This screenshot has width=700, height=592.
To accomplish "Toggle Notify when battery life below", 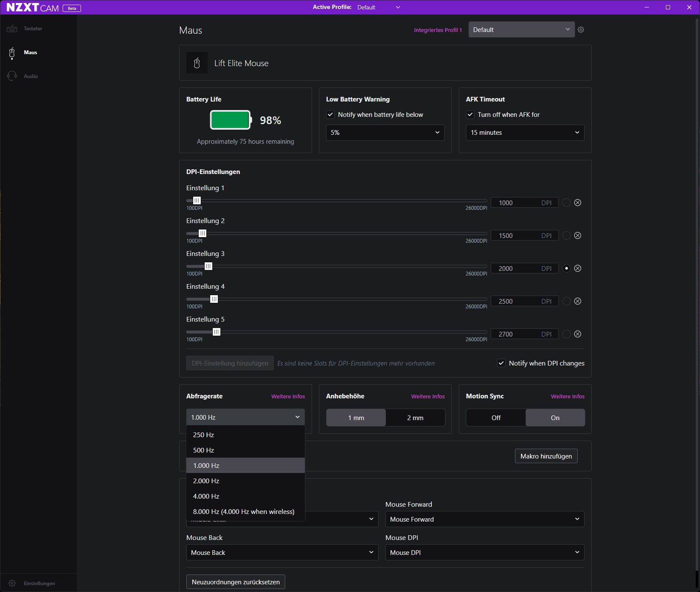I will (330, 114).
